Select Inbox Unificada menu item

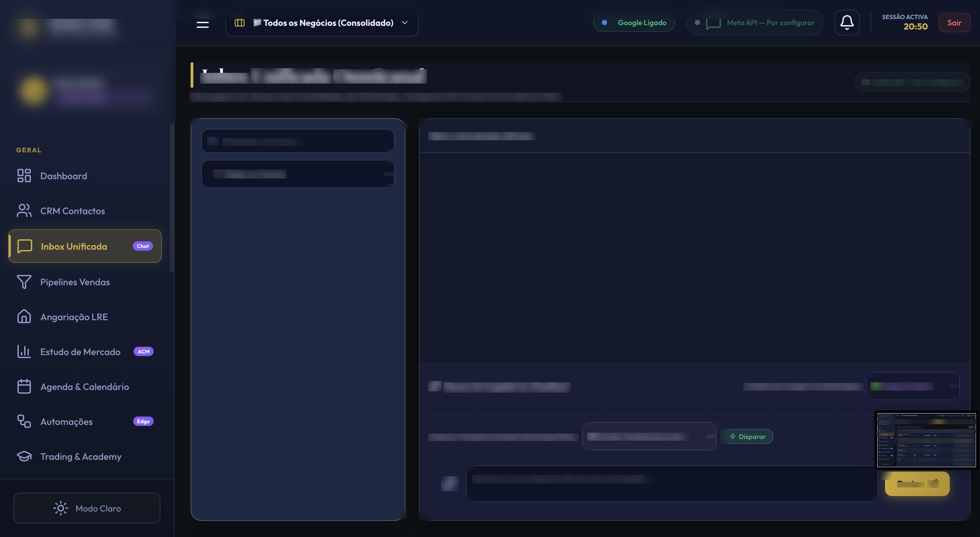pos(85,246)
